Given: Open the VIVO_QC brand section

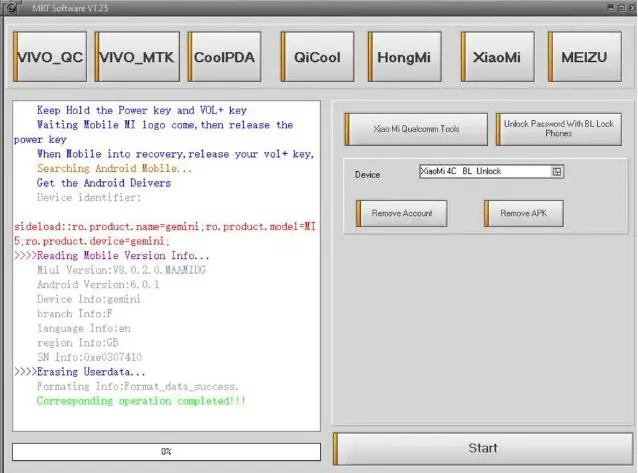Looking at the screenshot, I should click(x=50, y=57).
